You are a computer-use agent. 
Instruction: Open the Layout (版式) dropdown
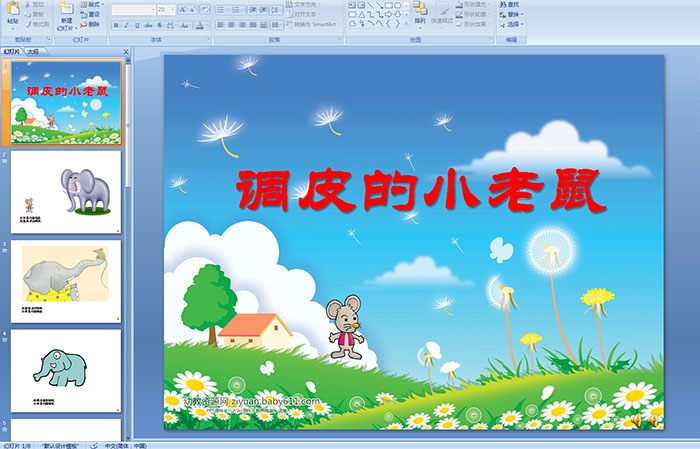[92, 4]
